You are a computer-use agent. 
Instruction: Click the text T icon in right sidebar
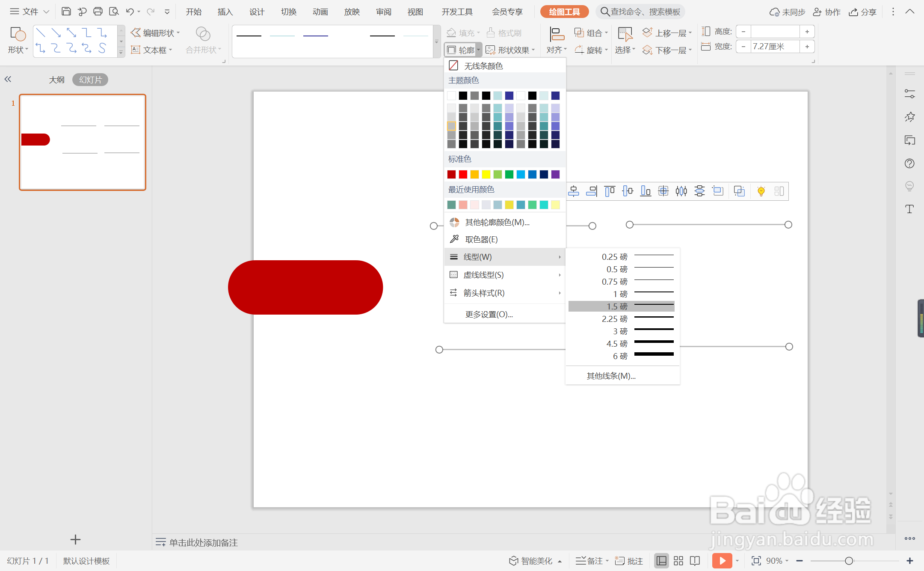point(909,209)
